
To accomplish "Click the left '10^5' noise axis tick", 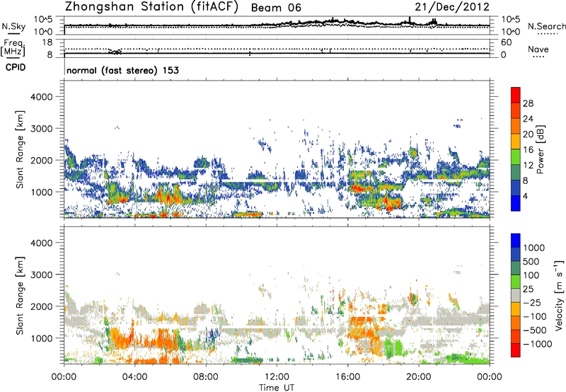I will click(43, 19).
